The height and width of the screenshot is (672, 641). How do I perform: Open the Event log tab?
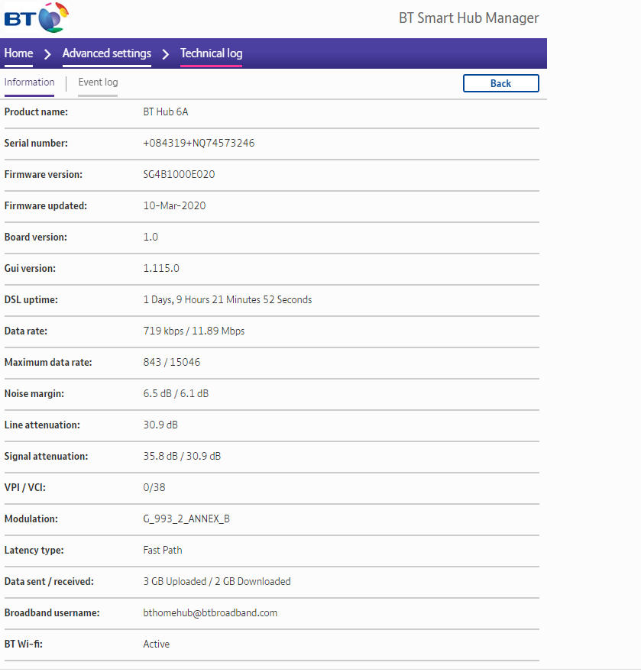click(98, 82)
